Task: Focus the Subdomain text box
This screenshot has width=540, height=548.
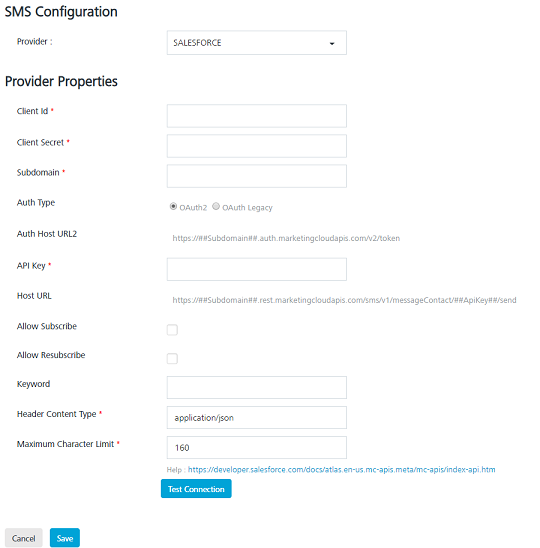Action: click(257, 176)
